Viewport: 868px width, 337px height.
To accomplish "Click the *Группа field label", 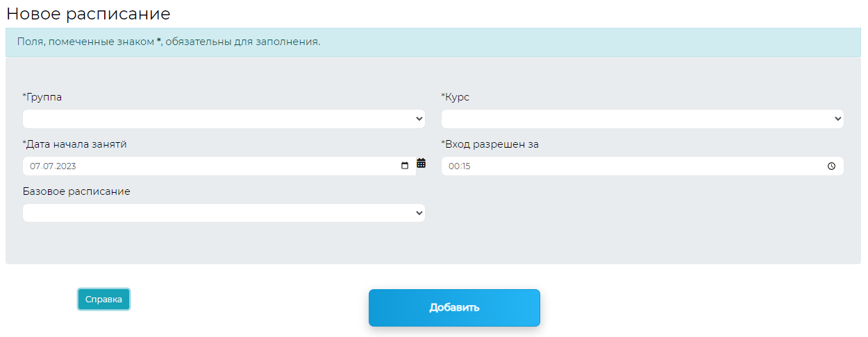I will tap(42, 97).
